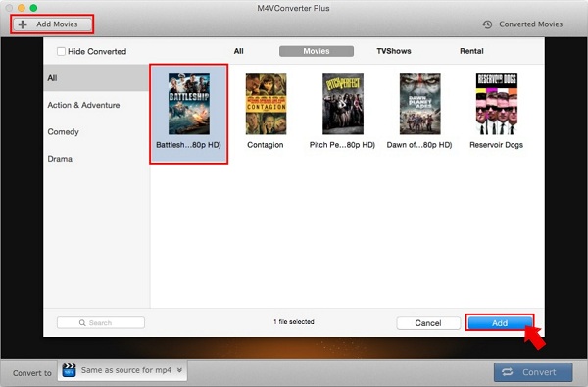Expand the output format chevron arrow
The image size is (588, 387).
pyautogui.click(x=179, y=370)
